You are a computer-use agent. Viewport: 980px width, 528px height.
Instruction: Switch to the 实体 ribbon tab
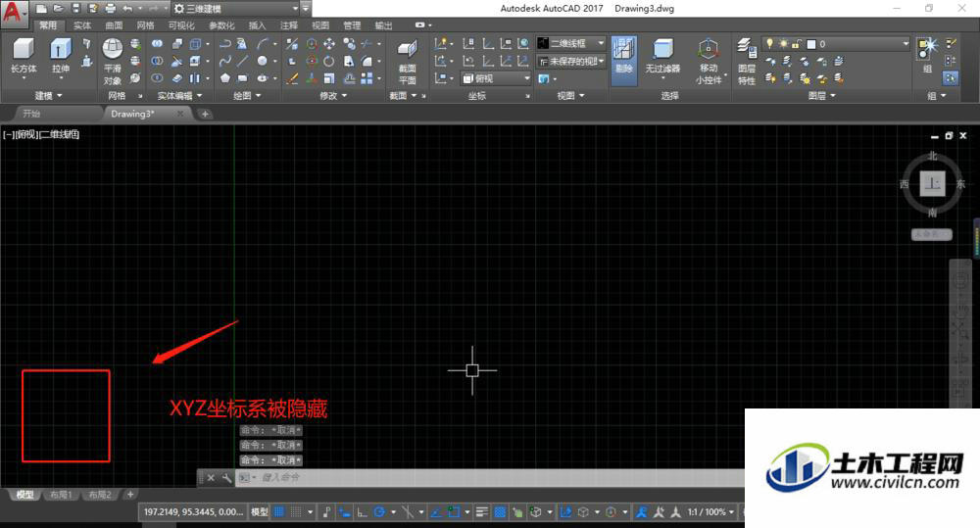pos(82,25)
